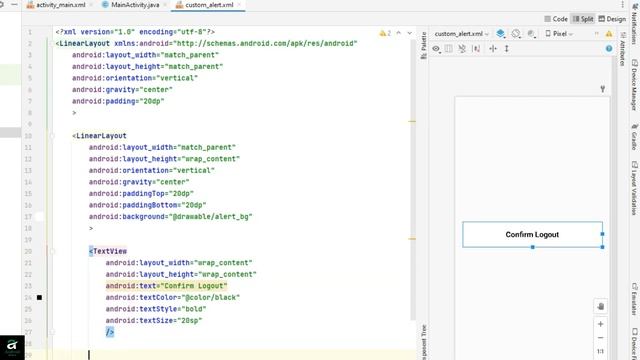
Task: Zoom out the design preview with minus
Action: 600,338
